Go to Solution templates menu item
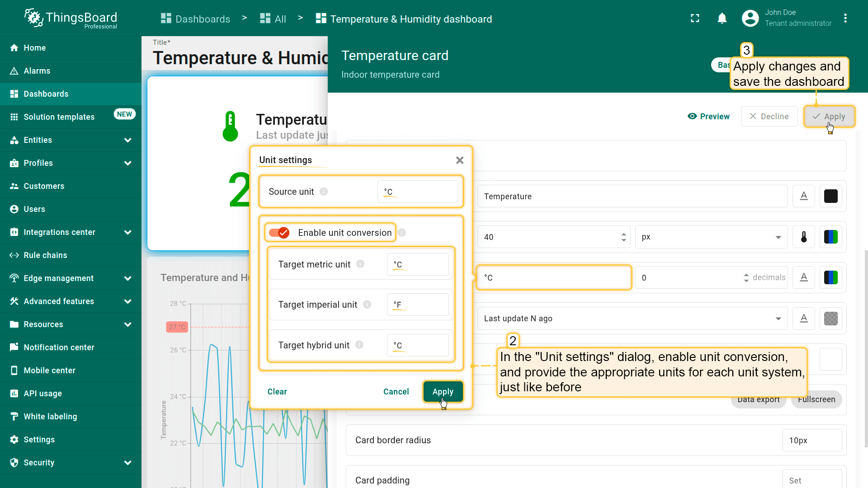This screenshot has width=868, height=488. point(59,117)
